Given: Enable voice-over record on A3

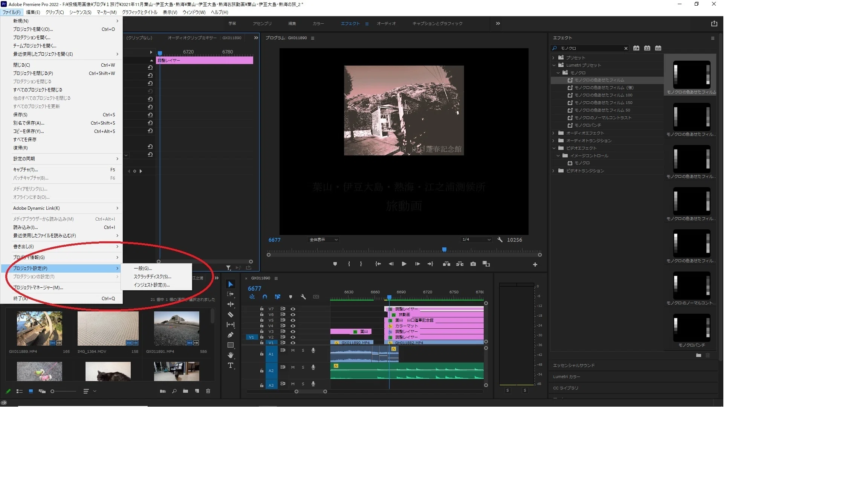Looking at the screenshot, I should coord(313,384).
